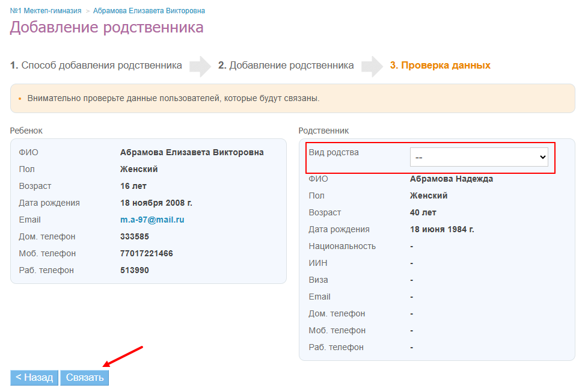Click the child's birth date 18 ноября 2008 г.
Screen dimensions: 588x391
coord(156,203)
